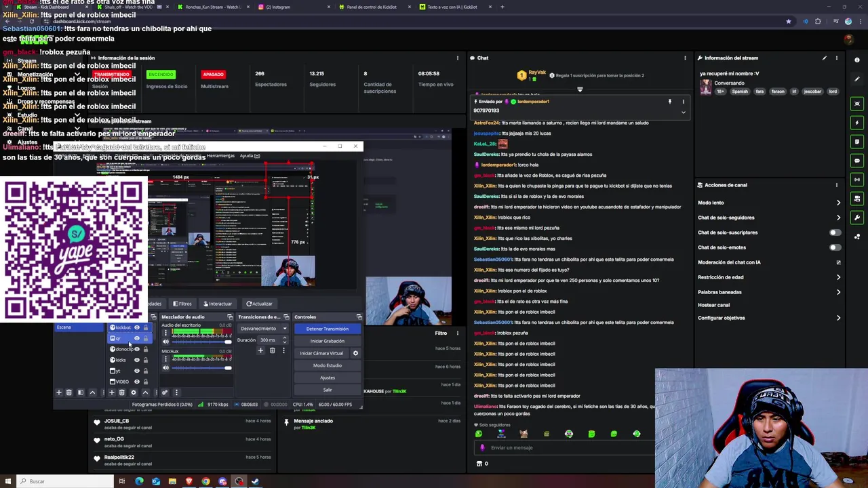Remove the scene using scenes trash icon
The image size is (868, 488).
tap(69, 392)
